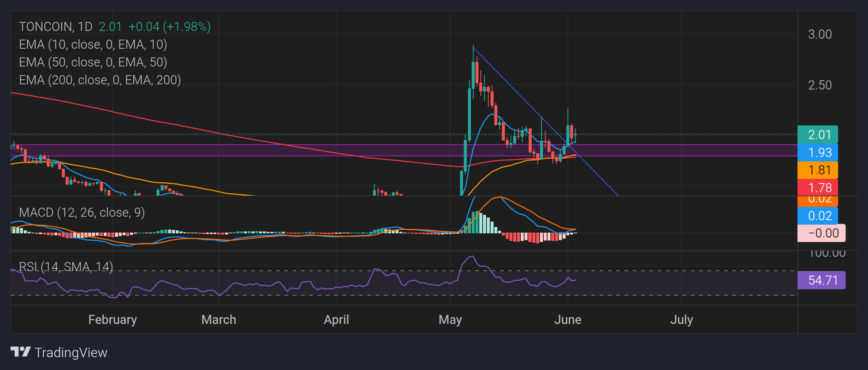
Task: Click the February label on time axis
Action: [x=112, y=320]
